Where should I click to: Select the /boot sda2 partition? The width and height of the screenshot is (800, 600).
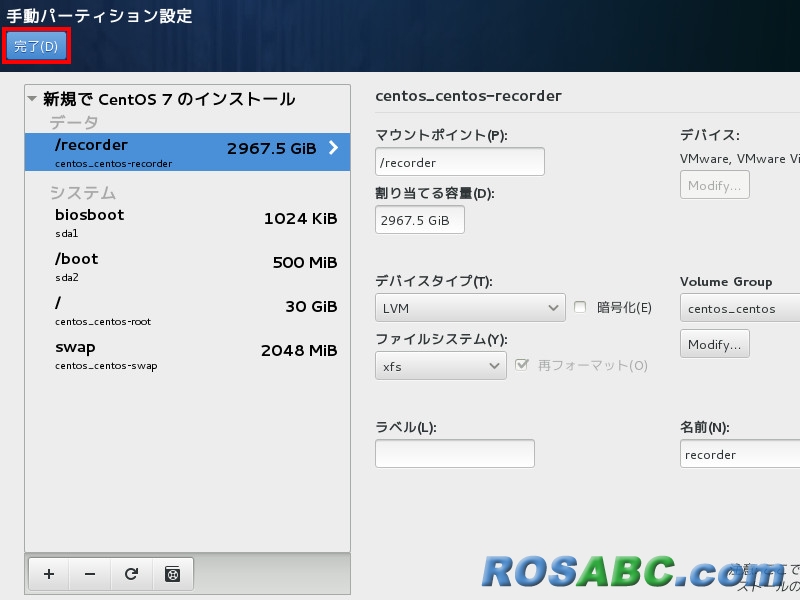[x=187, y=267]
